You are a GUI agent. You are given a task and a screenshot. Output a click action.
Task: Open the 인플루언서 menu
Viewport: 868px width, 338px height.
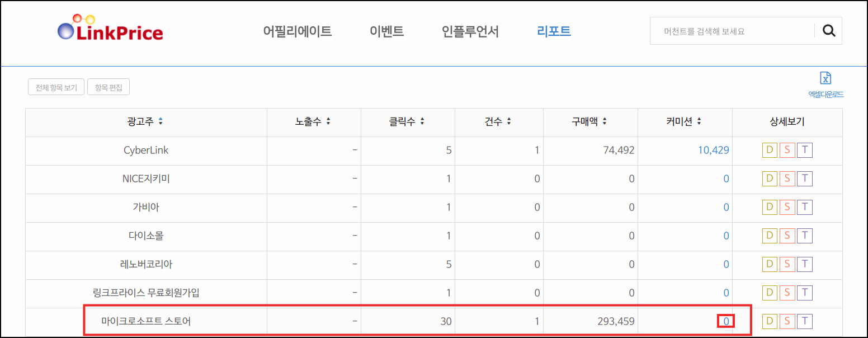(470, 31)
